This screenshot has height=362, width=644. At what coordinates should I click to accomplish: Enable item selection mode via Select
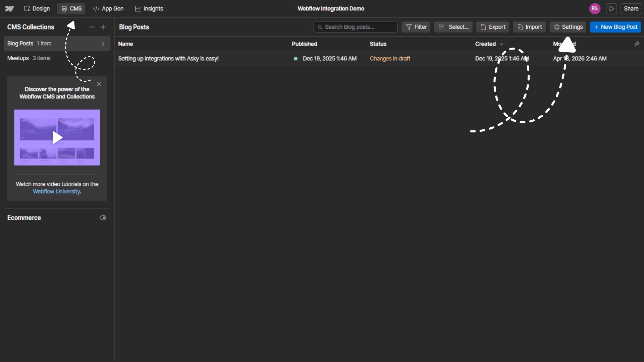click(453, 27)
